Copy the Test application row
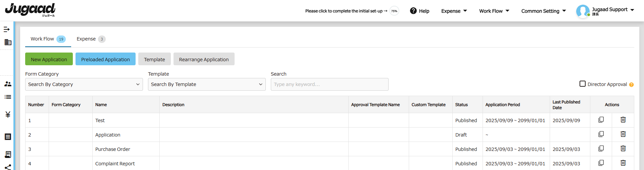This screenshot has width=644, height=170. point(601,120)
